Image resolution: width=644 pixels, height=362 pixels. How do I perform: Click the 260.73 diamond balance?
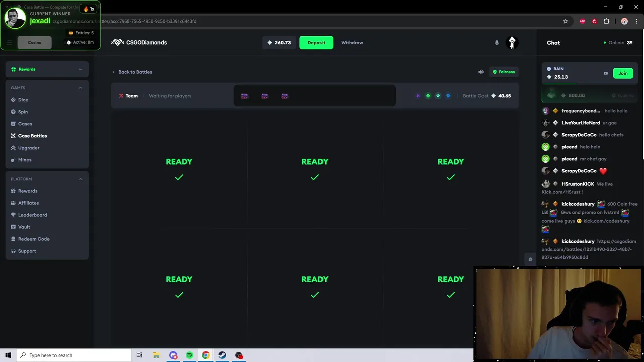coord(279,43)
